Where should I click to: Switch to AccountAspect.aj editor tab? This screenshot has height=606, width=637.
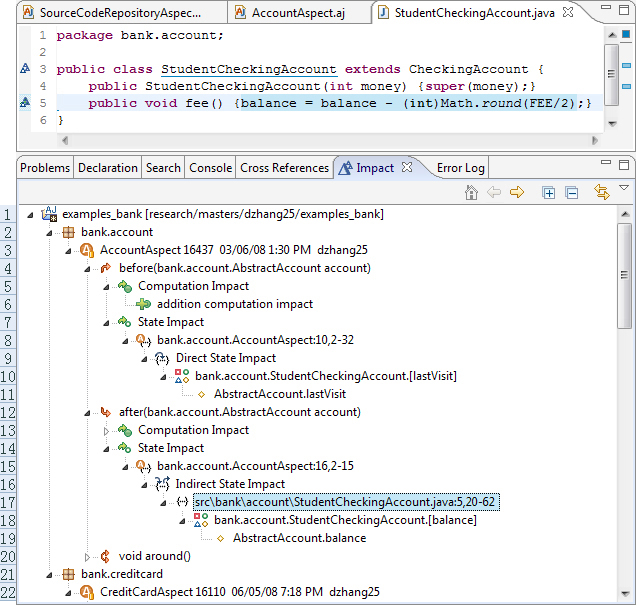(299, 13)
